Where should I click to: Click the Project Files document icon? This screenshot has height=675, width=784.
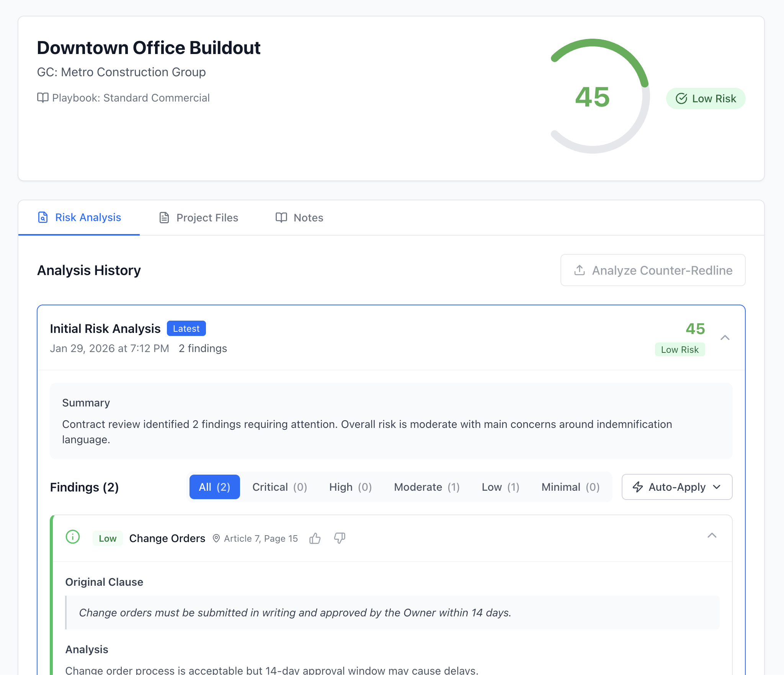point(164,218)
